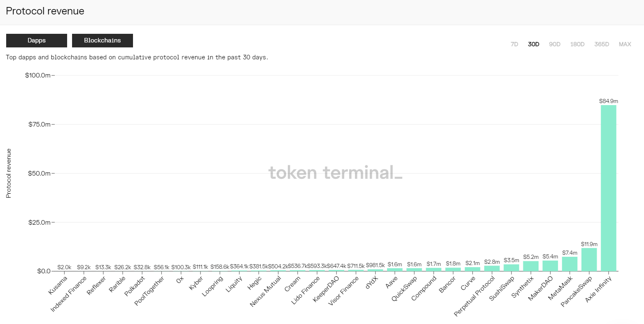644x324 pixels.
Task: Click the PoolTogether axis label
Action: click(x=149, y=291)
